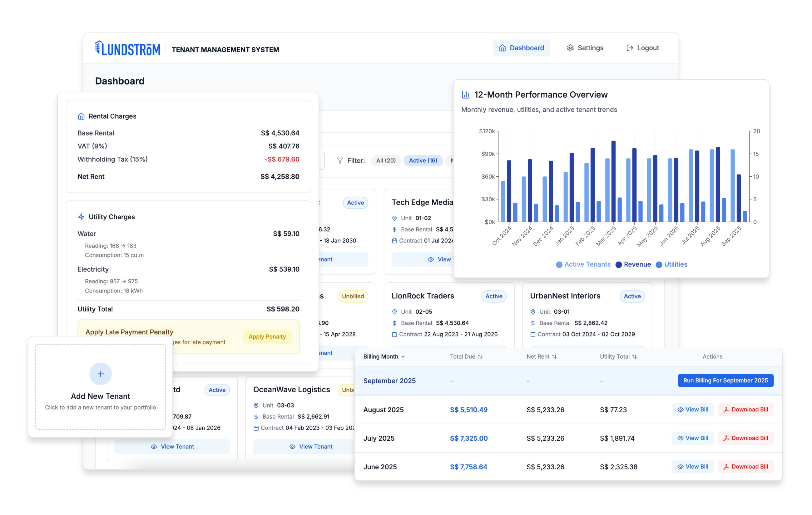Click the house icon next to Rental Charges
The height and width of the screenshot is (515, 812).
[x=81, y=116]
